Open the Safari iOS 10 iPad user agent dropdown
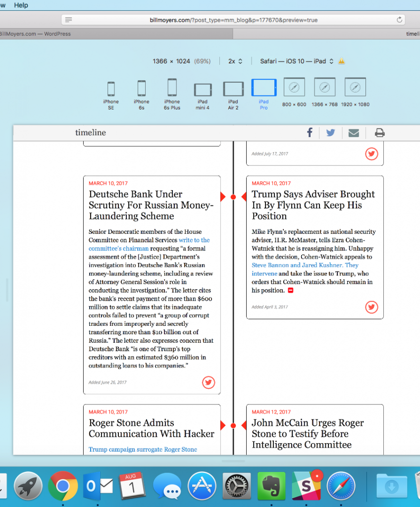420x507 pixels. click(x=297, y=61)
